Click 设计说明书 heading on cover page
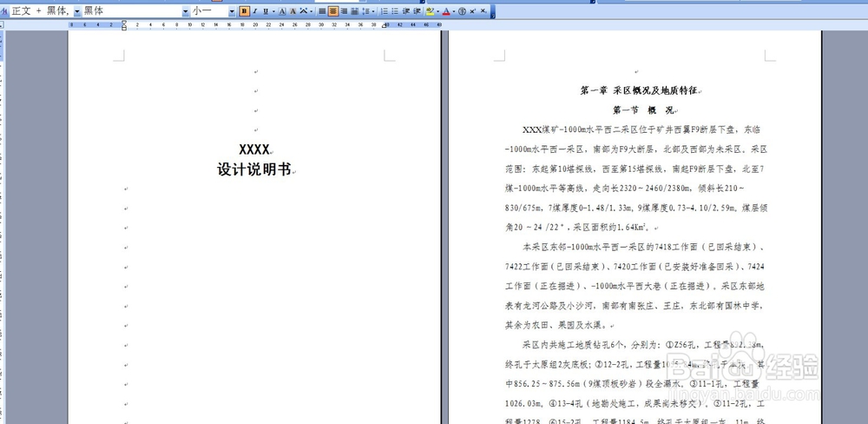Screen dimensions: 868x424 (254, 169)
